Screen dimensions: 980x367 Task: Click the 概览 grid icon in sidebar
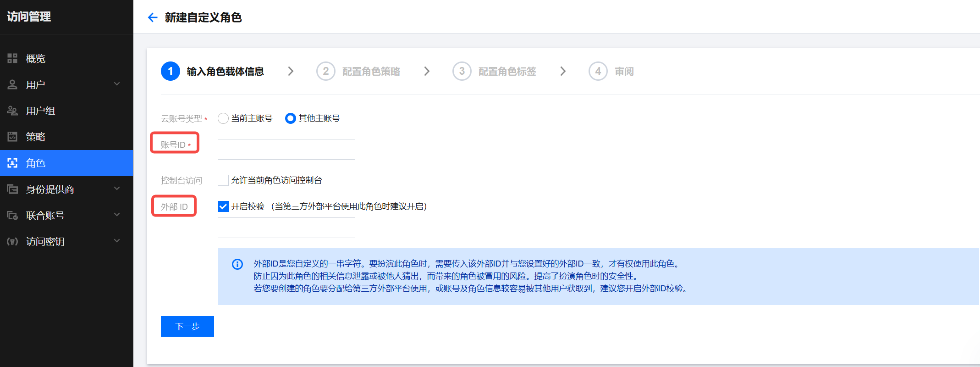[12, 58]
